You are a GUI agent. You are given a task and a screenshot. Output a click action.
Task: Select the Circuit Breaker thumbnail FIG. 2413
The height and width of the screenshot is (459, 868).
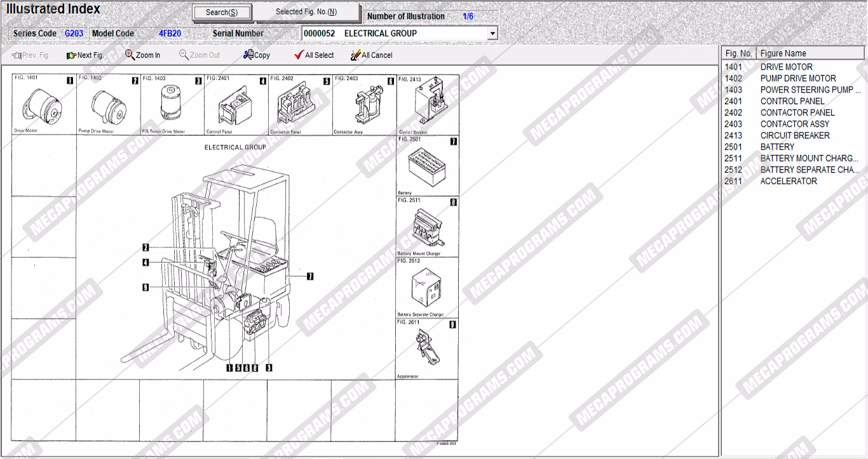pos(426,105)
